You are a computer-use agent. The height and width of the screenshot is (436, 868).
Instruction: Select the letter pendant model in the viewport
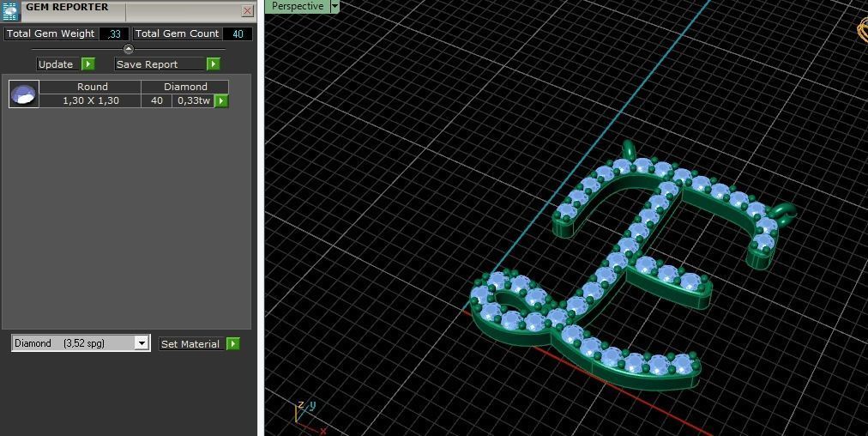point(631,266)
